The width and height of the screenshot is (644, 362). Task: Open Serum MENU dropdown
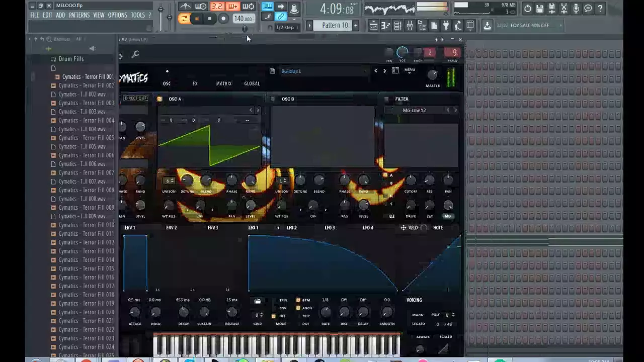click(x=410, y=71)
